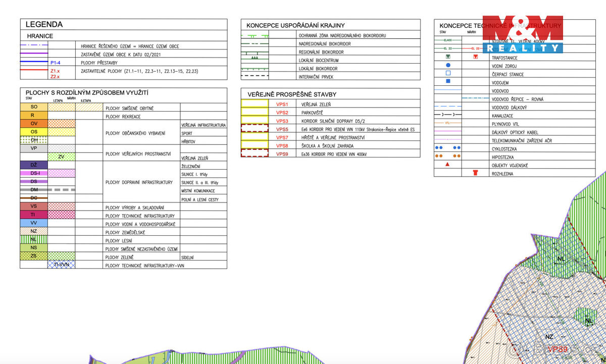Click the orange OV color swatch
Image resolution: width=606 pixels, height=364 pixels.
34,124
